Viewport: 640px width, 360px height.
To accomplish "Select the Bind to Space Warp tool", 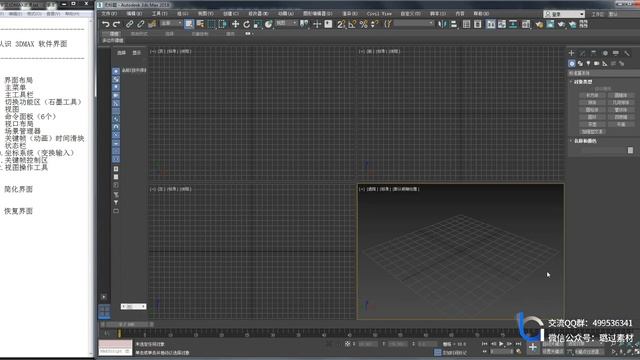I will click(x=152, y=24).
